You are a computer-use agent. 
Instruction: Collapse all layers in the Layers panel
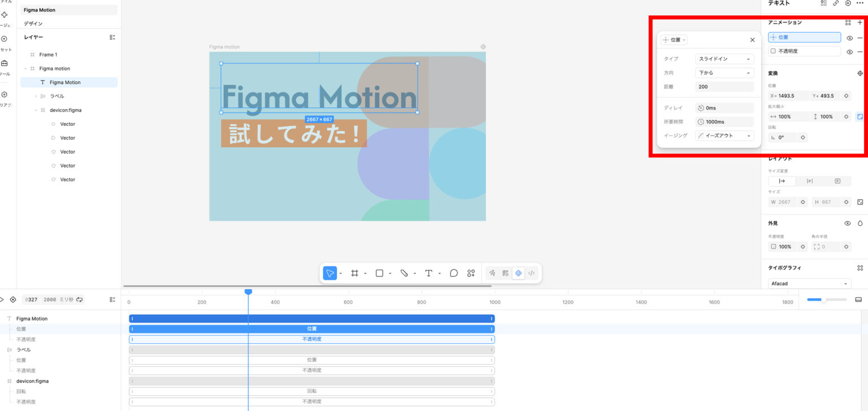pyautogui.click(x=112, y=37)
